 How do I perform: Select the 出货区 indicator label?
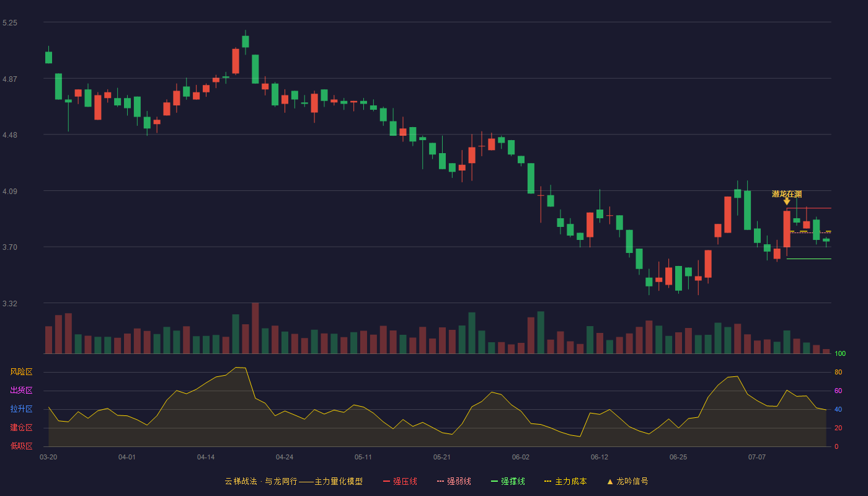pyautogui.click(x=21, y=391)
